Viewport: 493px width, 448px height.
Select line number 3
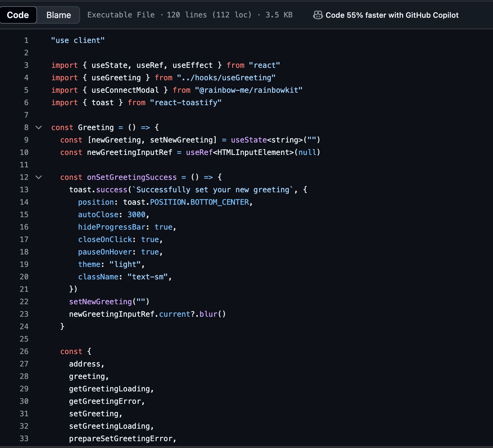(x=26, y=65)
